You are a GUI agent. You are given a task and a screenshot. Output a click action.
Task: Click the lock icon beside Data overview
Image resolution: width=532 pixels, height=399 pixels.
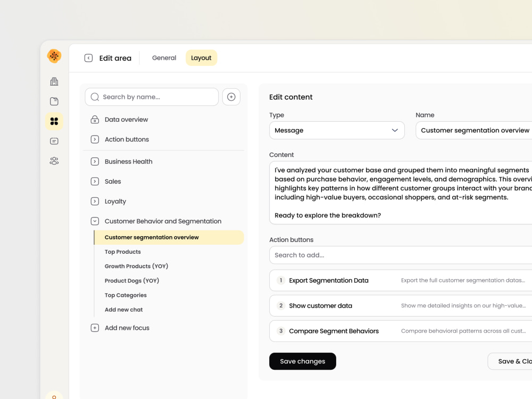pos(95,119)
